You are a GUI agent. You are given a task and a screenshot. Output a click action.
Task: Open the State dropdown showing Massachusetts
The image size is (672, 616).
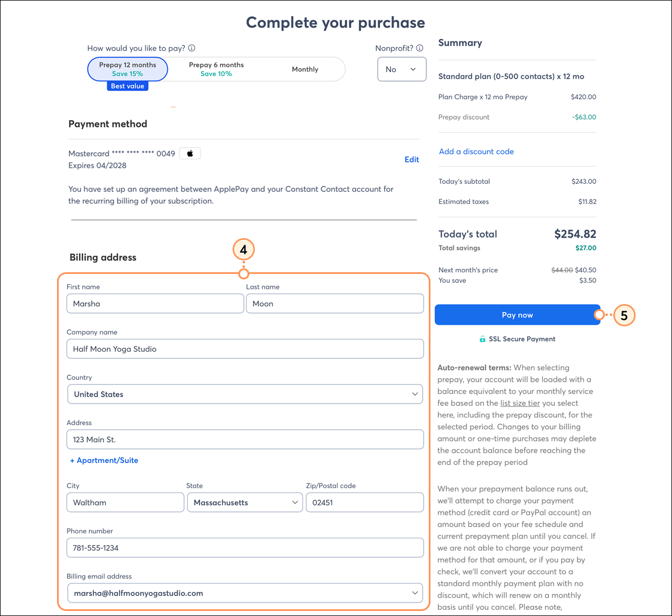(x=245, y=503)
